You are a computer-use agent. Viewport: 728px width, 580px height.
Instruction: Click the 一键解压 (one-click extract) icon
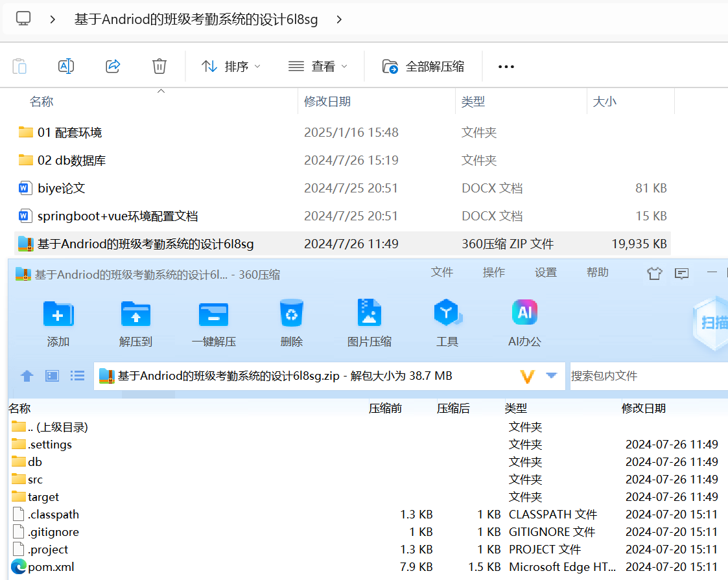tap(213, 314)
